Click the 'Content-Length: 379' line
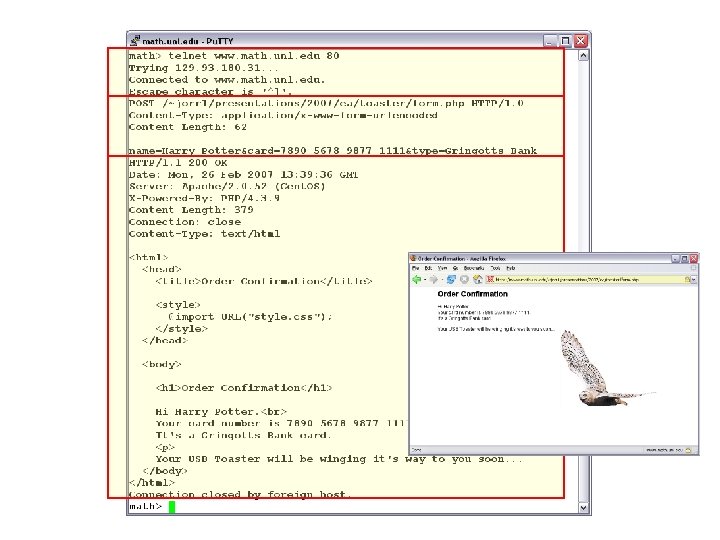Image resolution: width=720 pixels, height=540 pixels. coord(191,210)
